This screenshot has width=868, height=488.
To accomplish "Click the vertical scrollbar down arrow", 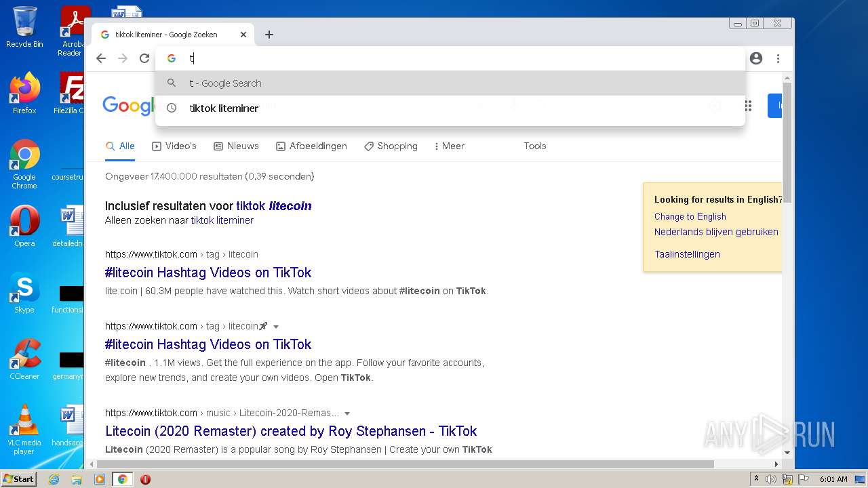I will click(787, 453).
